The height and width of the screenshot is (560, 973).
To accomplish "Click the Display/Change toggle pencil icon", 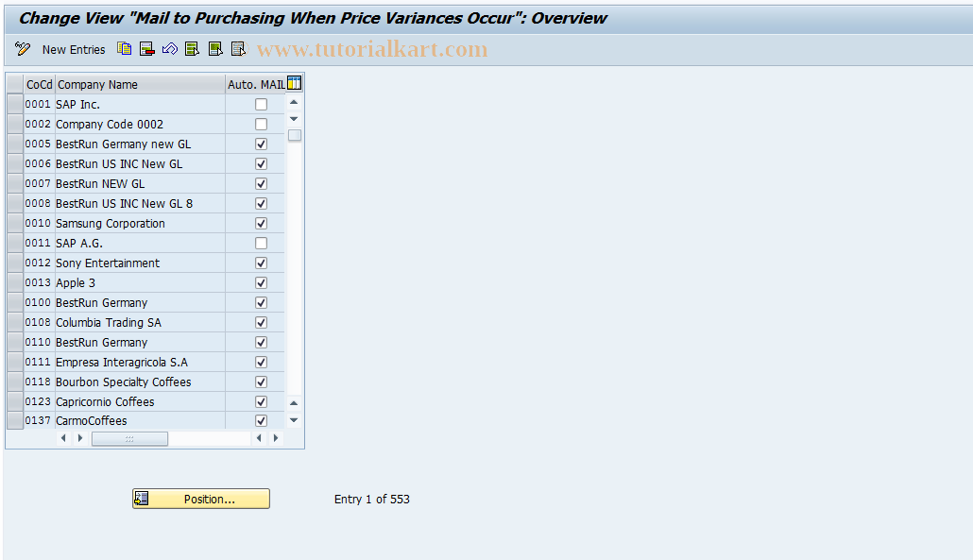I will 23,49.
